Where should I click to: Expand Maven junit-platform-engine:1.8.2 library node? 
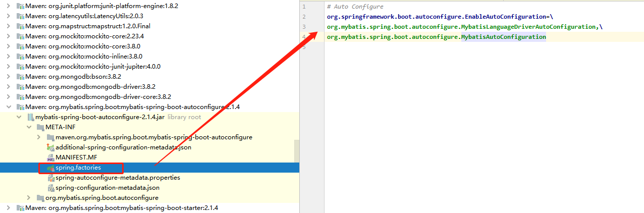pyautogui.click(x=9, y=6)
